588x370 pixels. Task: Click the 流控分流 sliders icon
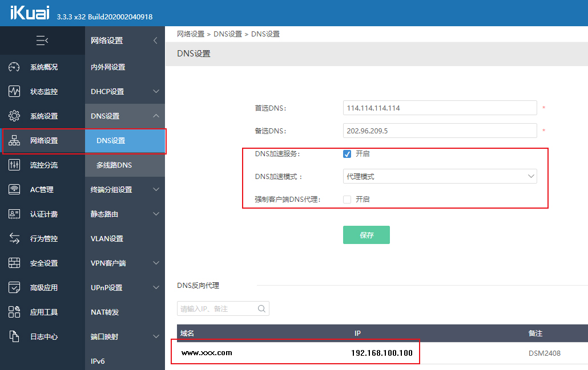14,165
